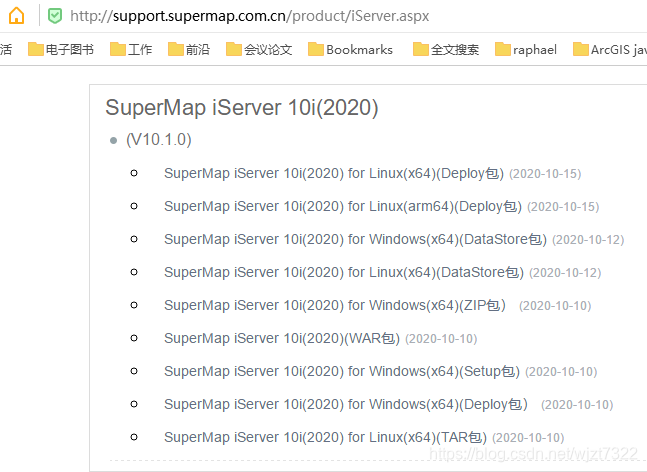
Task: Click the SuperMap iServer 10i(2020) heading
Action: (242, 108)
